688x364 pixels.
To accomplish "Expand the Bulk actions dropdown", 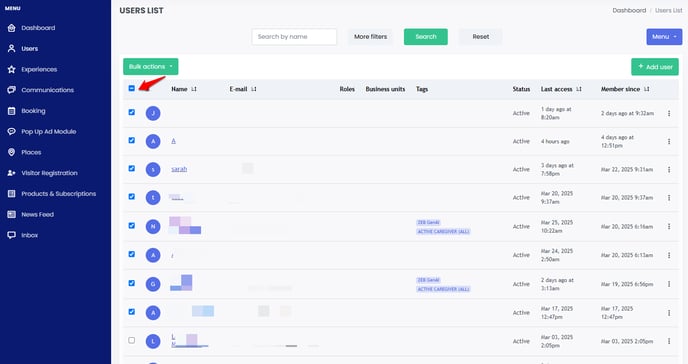I will (x=150, y=67).
